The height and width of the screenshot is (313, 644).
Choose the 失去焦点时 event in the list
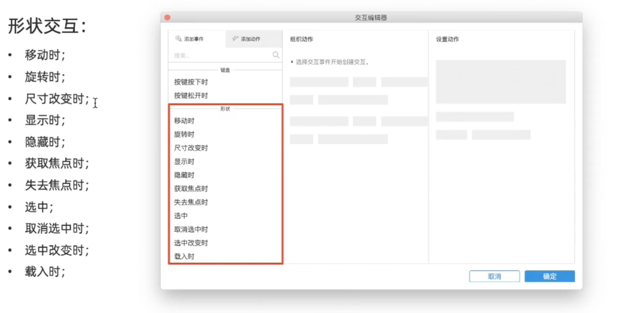point(191,202)
